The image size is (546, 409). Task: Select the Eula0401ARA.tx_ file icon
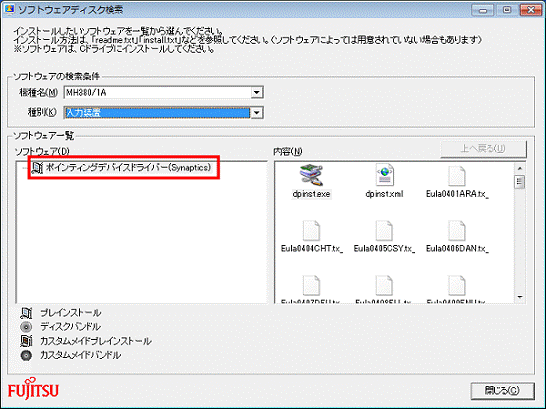(457, 176)
